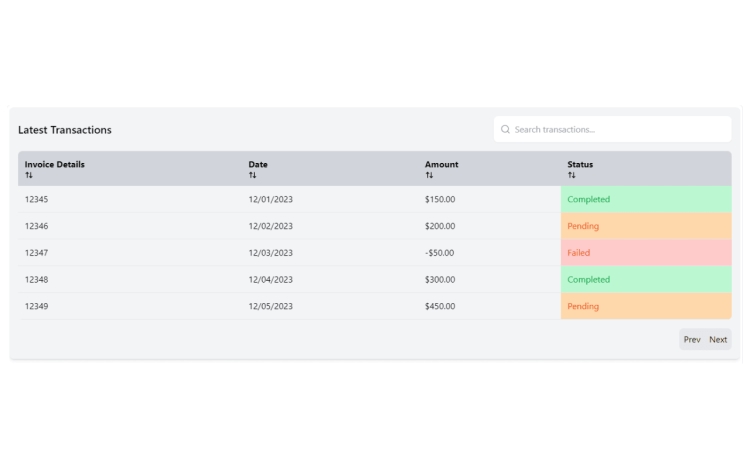Select the Invoice Details column header
The height and width of the screenshot is (469, 750).
click(x=55, y=164)
